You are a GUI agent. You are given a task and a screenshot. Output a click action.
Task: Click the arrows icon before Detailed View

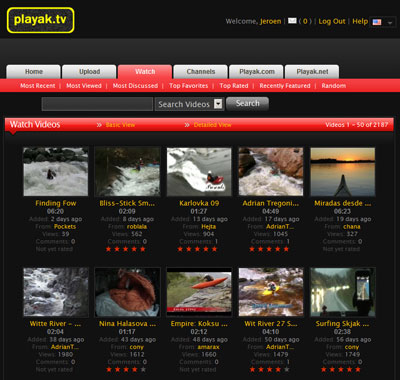click(187, 125)
